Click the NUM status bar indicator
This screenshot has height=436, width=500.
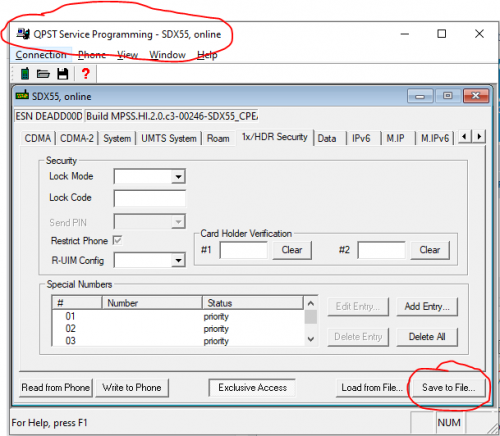click(449, 423)
